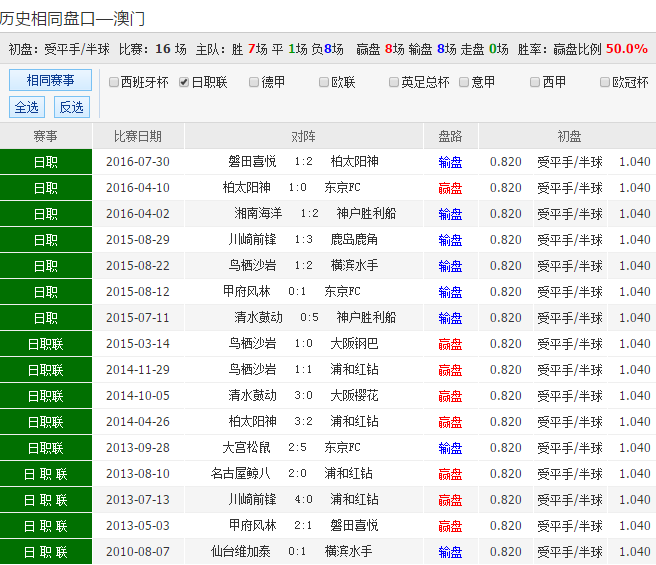This screenshot has width=656, height=565.
Task: Click score 1:0 in the 2016-04-10 row
Action: [297, 187]
